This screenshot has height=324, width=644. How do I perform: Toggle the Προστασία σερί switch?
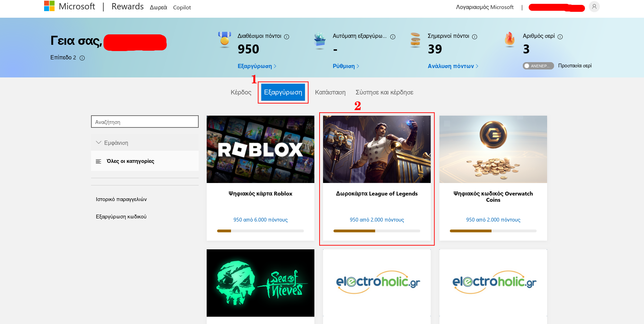(x=538, y=66)
